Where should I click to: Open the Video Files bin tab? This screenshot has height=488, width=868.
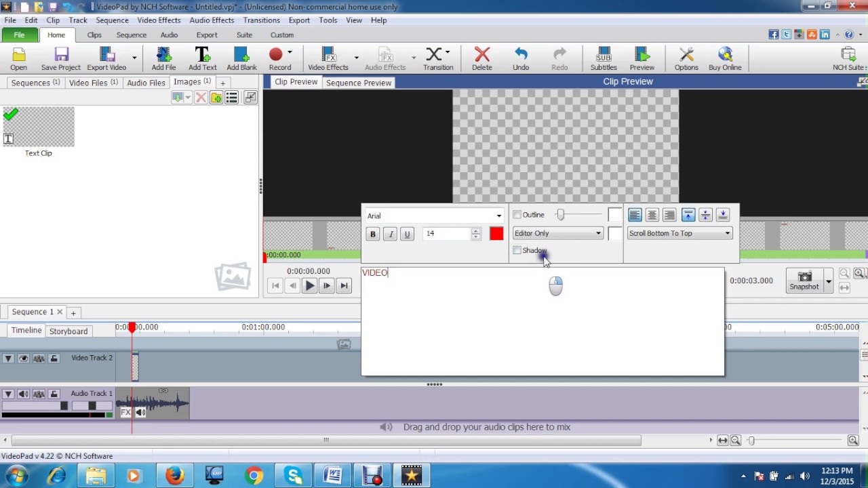[x=93, y=83]
